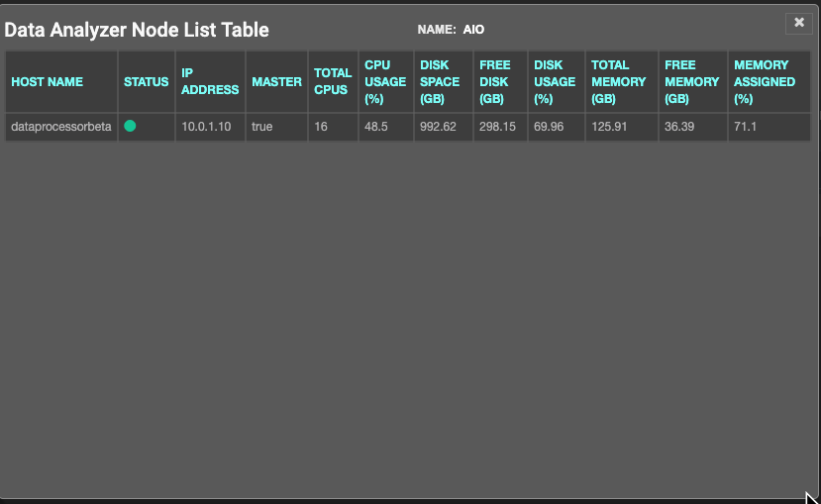Click the 48.5 CPU usage cell
This screenshot has width=821, height=504.
[x=386, y=127]
